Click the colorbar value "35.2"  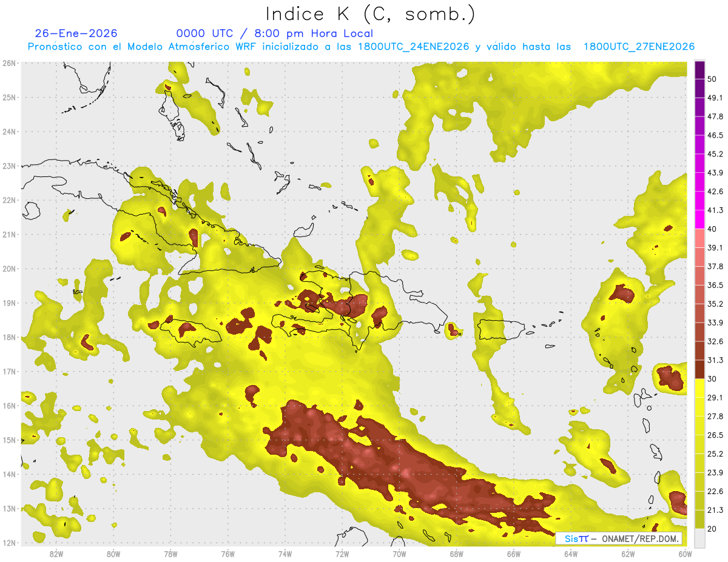715,304
